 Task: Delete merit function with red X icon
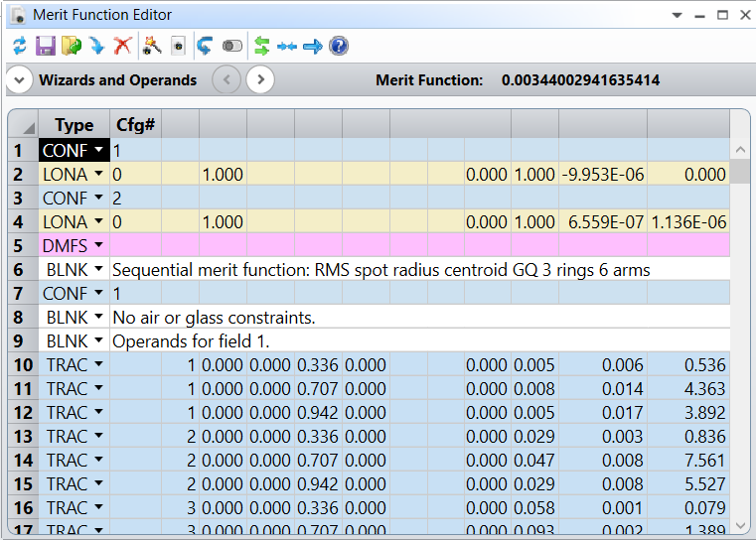point(122,47)
